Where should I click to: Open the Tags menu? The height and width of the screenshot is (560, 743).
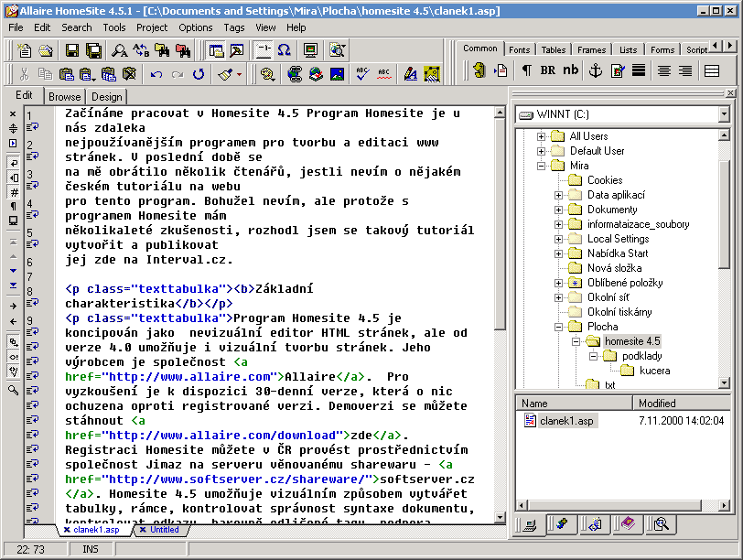pyautogui.click(x=234, y=28)
